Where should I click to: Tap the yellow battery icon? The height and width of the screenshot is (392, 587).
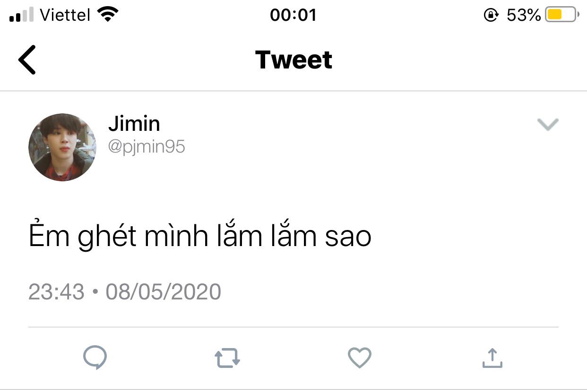pyautogui.click(x=561, y=15)
